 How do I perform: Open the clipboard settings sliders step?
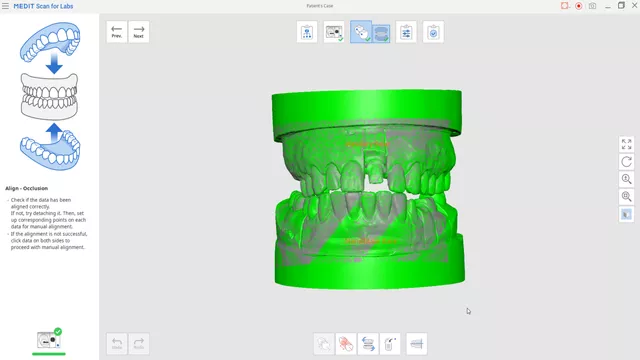click(406, 32)
